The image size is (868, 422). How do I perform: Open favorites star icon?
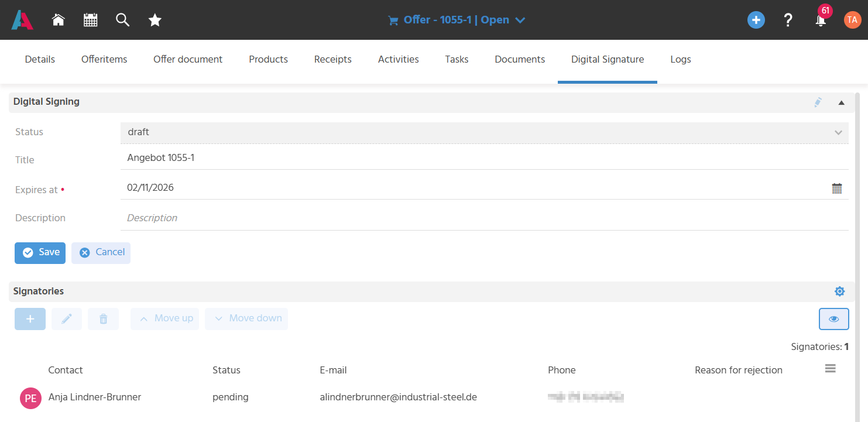[x=155, y=20]
